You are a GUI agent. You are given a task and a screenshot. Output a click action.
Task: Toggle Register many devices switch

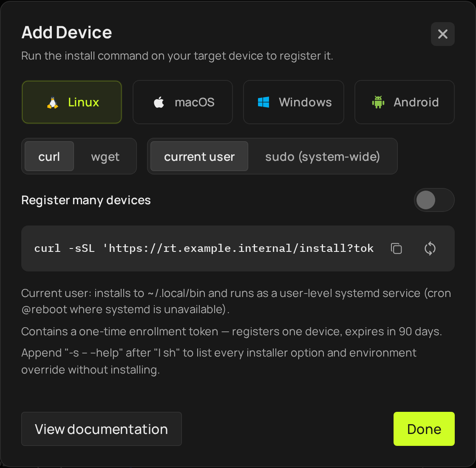[x=434, y=200]
